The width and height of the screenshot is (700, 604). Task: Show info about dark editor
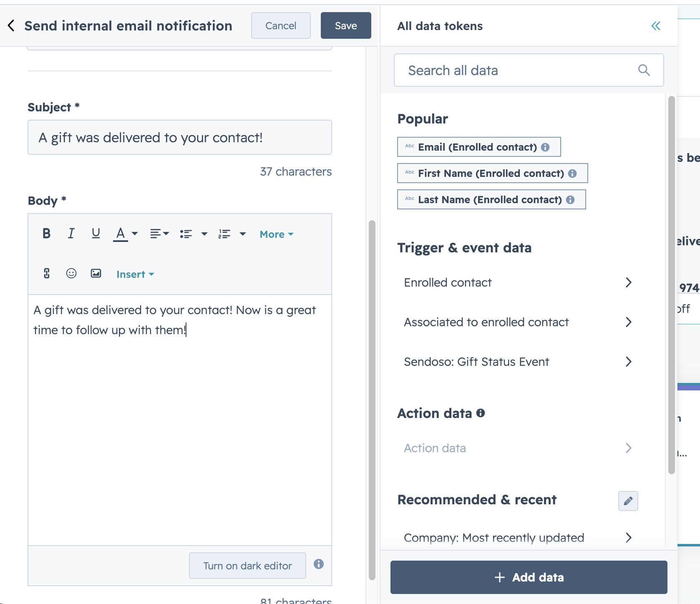319,564
